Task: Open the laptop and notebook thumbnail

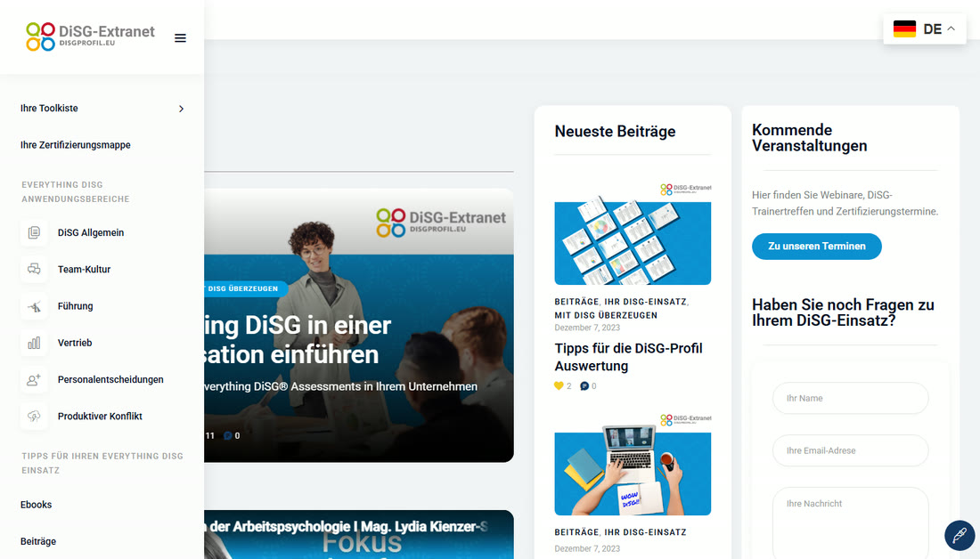Action: tap(633, 465)
